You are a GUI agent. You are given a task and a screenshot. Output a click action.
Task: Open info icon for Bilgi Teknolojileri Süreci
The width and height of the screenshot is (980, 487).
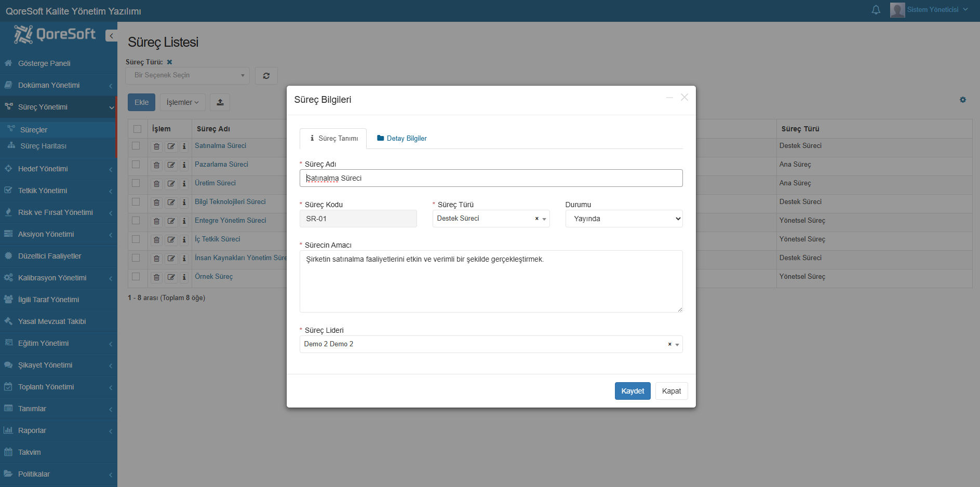pos(184,202)
